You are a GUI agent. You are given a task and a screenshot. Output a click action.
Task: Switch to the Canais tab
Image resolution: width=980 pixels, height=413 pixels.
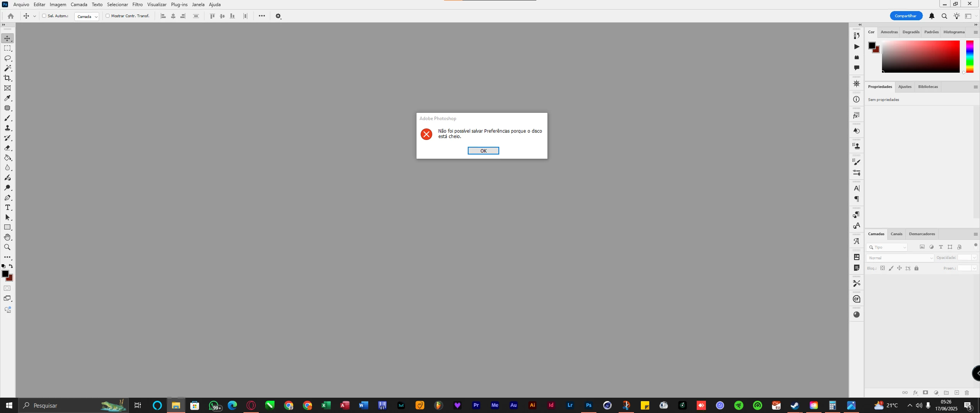(x=896, y=234)
